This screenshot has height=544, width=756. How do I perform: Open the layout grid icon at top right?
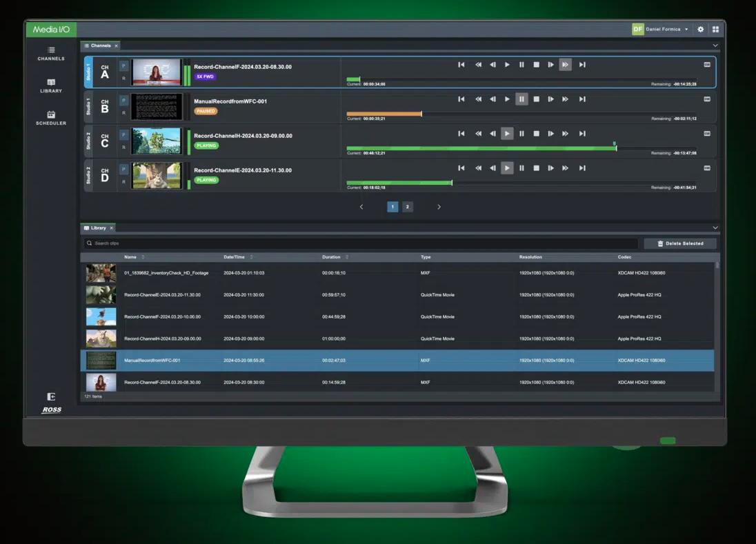[x=715, y=30]
